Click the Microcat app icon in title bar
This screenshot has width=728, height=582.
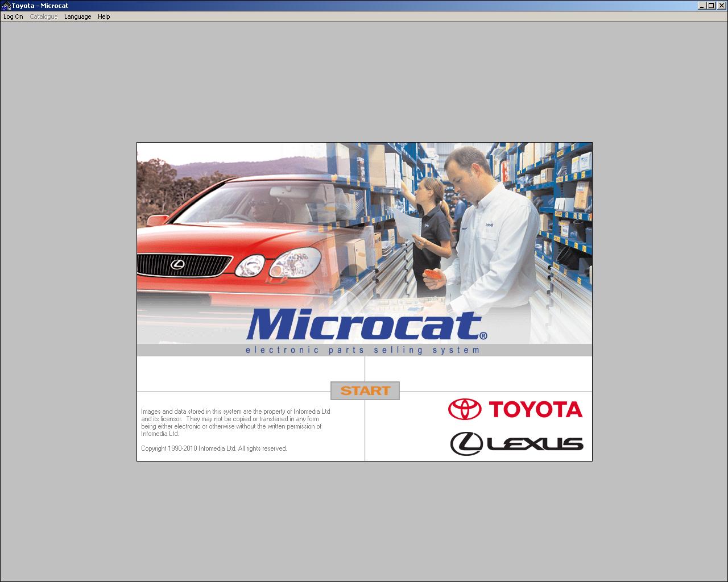(x=6, y=6)
